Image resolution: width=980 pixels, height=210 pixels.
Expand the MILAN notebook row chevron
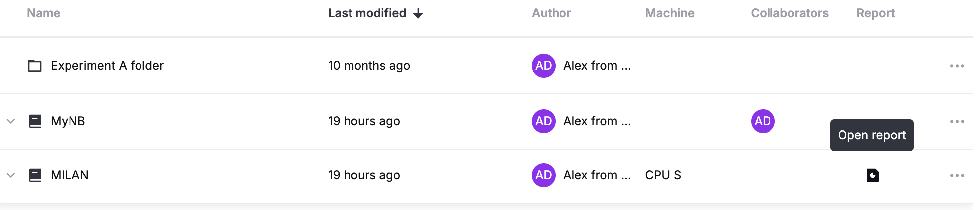pyautogui.click(x=11, y=175)
